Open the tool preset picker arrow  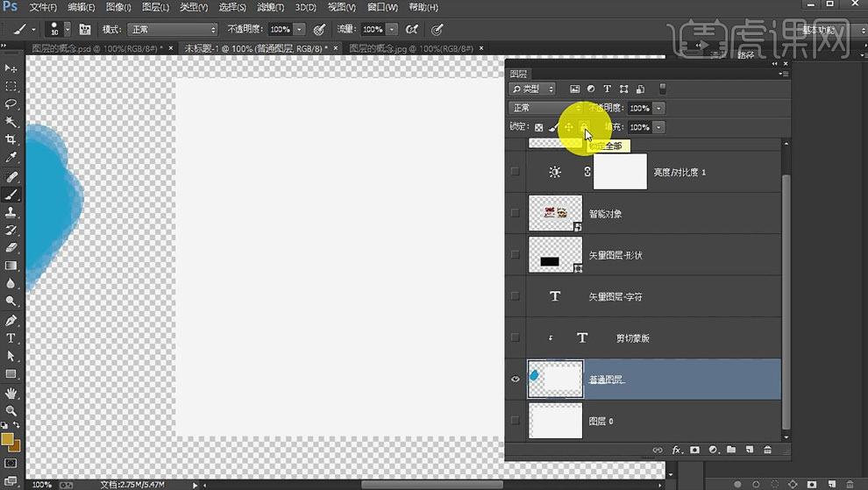tap(34, 30)
